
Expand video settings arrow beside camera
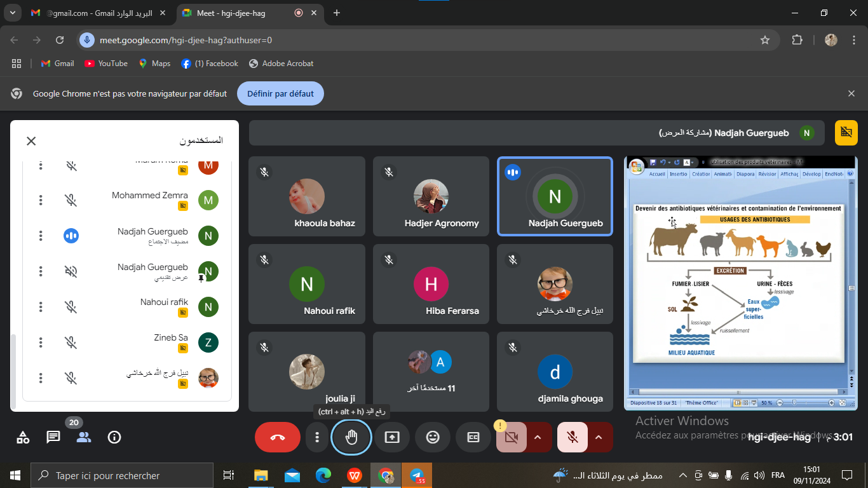click(538, 437)
